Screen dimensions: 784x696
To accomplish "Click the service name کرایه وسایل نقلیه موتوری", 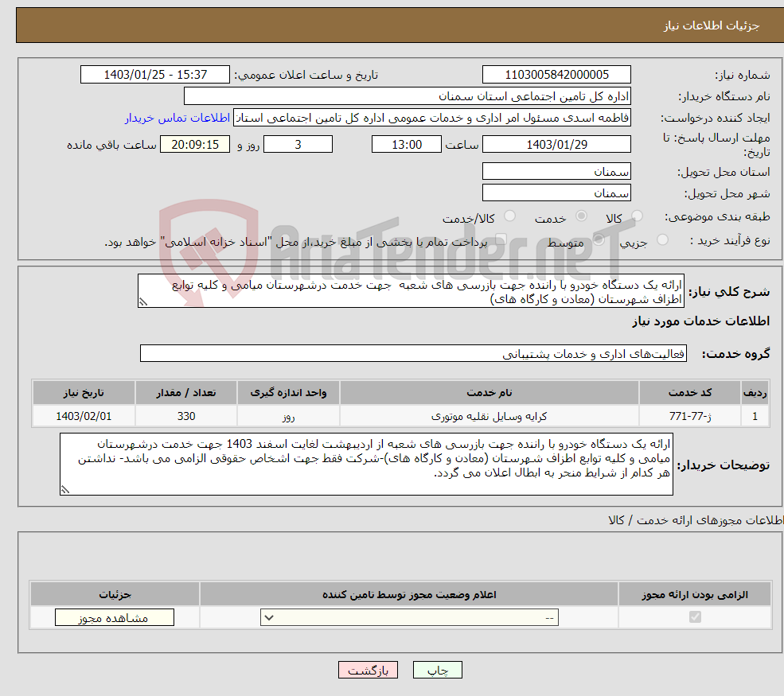I will (x=490, y=416).
